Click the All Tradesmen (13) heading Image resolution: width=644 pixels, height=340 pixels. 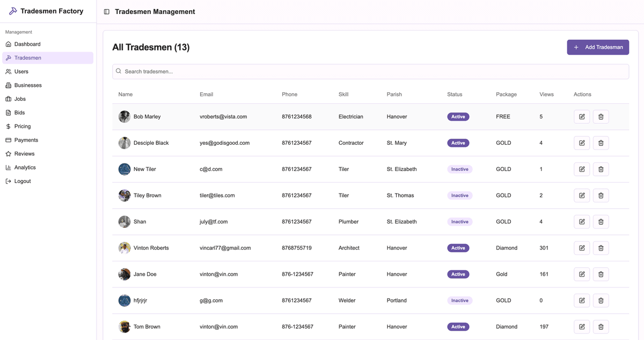(151, 47)
